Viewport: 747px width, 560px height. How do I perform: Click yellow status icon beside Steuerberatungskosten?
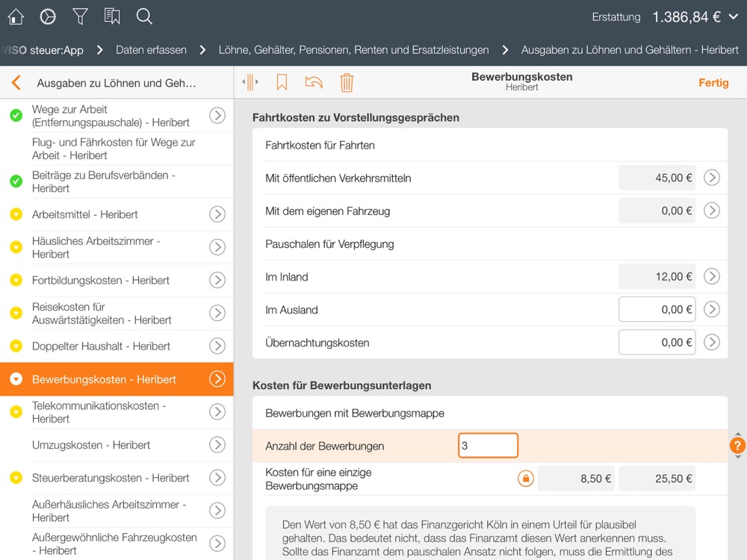point(16,478)
